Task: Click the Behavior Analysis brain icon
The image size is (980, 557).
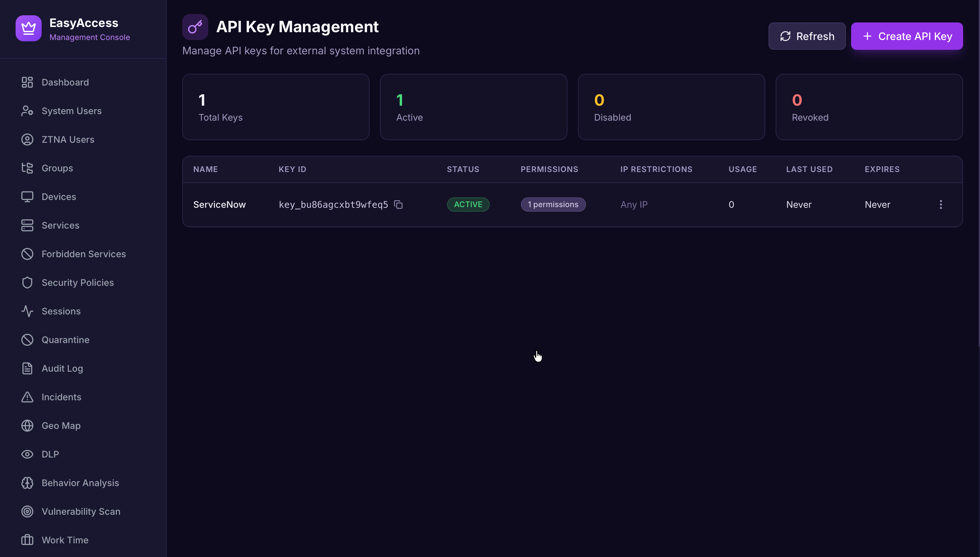Action: coord(27,483)
